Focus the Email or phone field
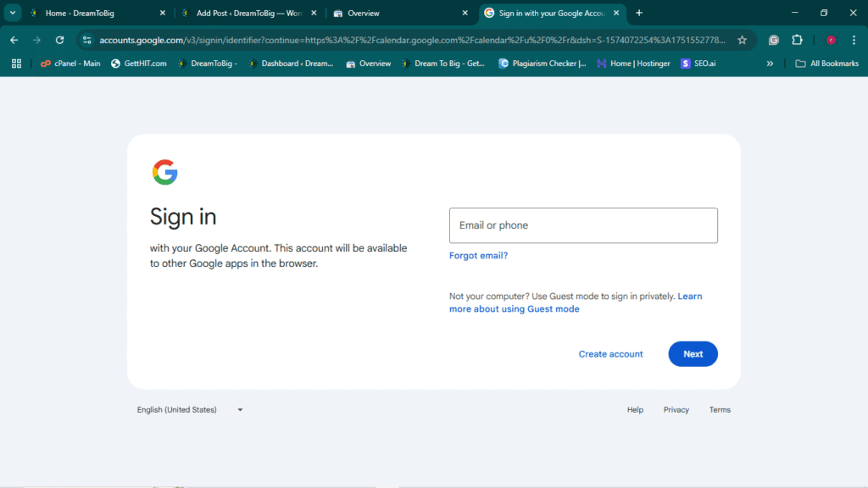The height and width of the screenshot is (488, 868). click(583, 225)
